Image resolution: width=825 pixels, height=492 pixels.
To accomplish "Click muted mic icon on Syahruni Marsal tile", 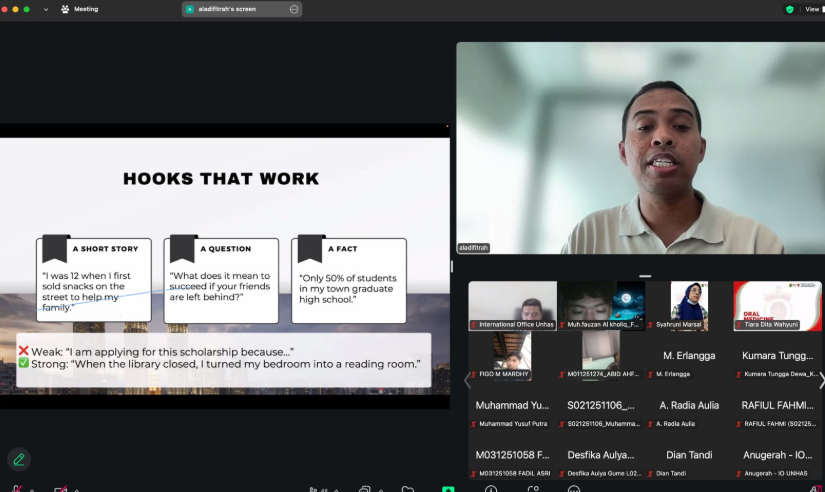I will pyautogui.click(x=651, y=325).
